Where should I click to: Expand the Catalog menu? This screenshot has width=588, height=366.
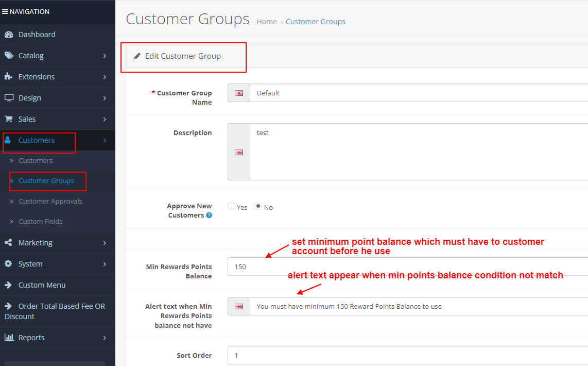(x=31, y=56)
